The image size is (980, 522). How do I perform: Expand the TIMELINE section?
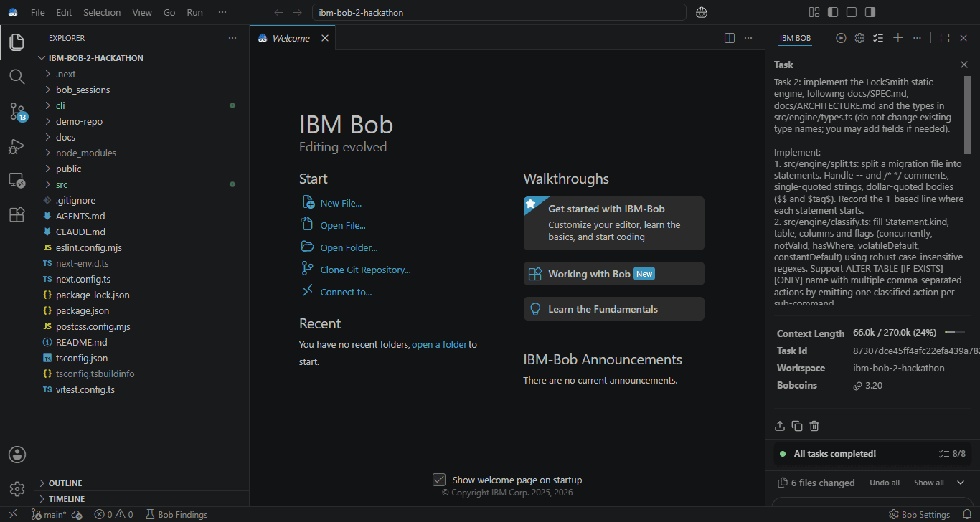pos(143,499)
